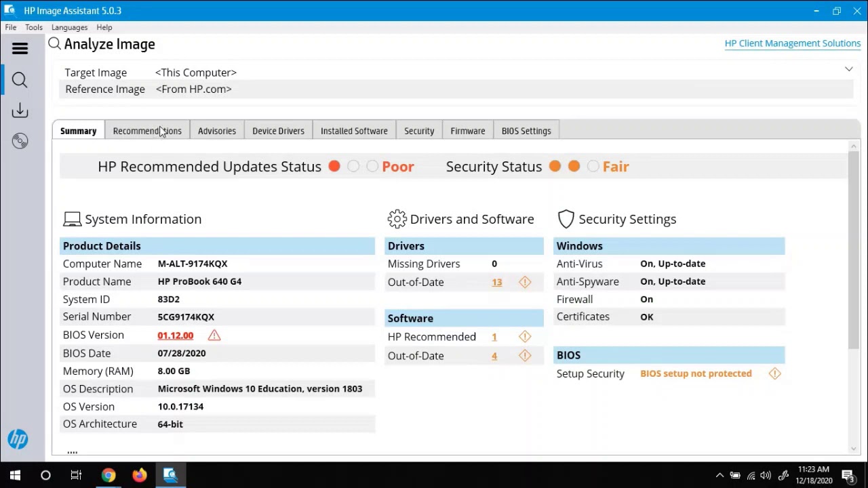The image size is (868, 488).
Task: Click the Poor updates status label
Action: pos(398,167)
